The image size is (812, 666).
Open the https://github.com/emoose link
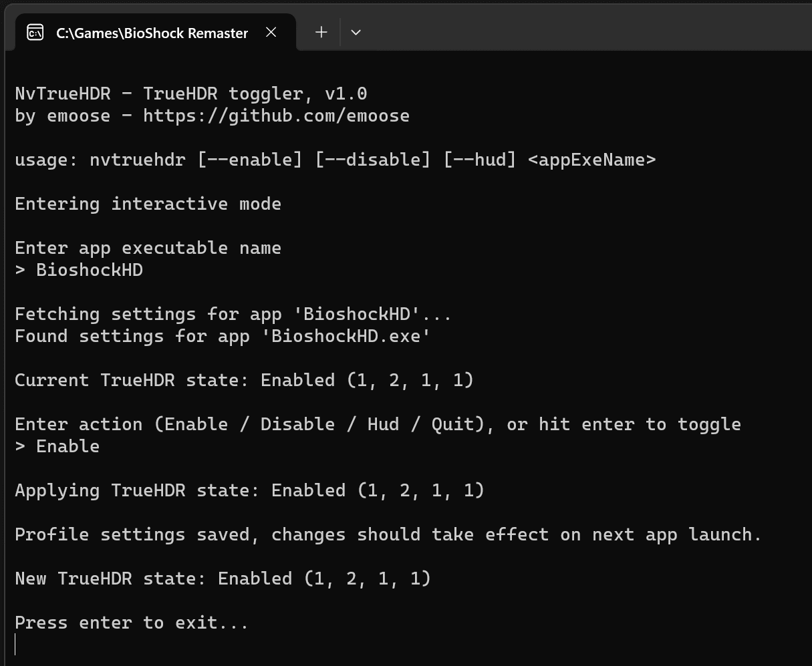click(276, 116)
